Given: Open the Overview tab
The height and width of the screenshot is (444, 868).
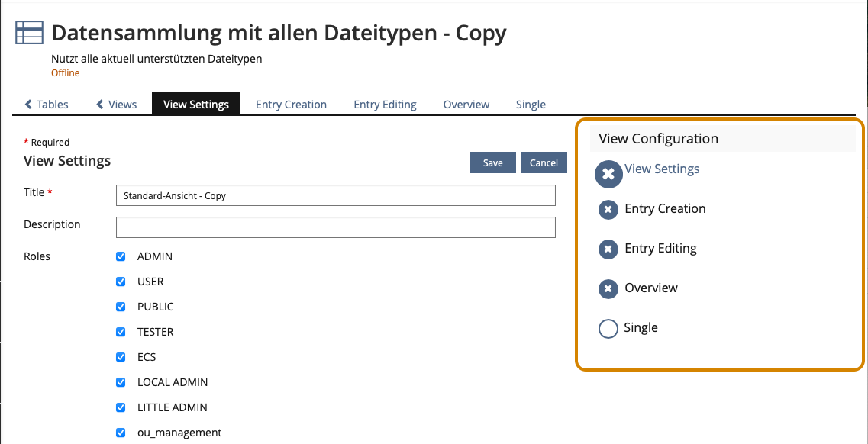Looking at the screenshot, I should tap(466, 105).
